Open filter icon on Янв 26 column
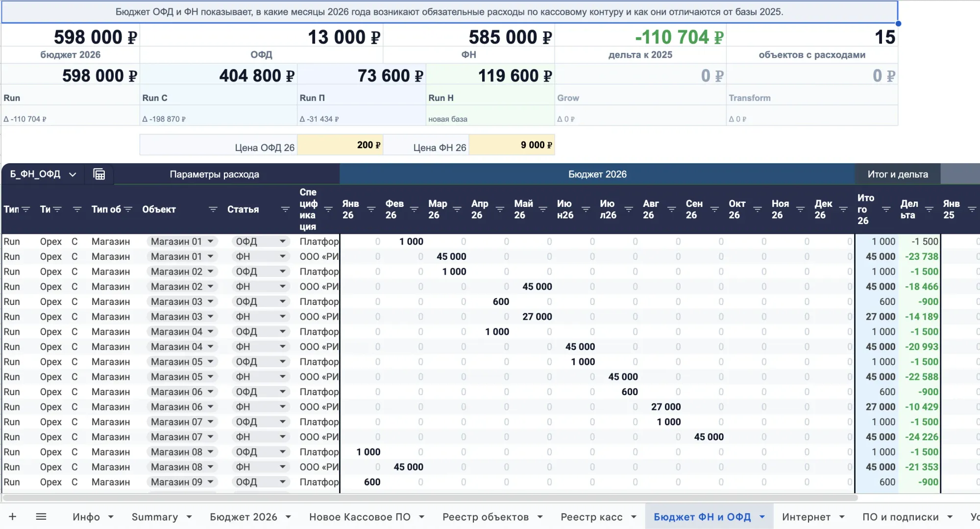Screen dimensions: 980x529 point(371,209)
